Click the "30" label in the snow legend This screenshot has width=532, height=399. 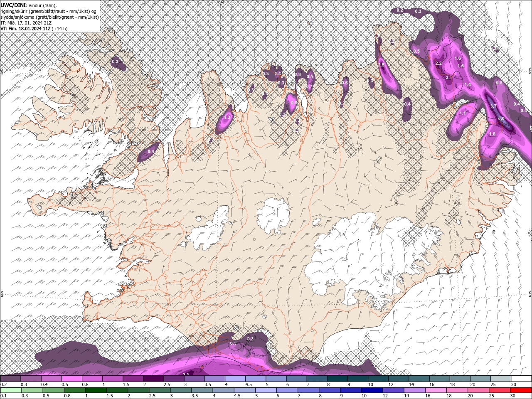coord(514,384)
